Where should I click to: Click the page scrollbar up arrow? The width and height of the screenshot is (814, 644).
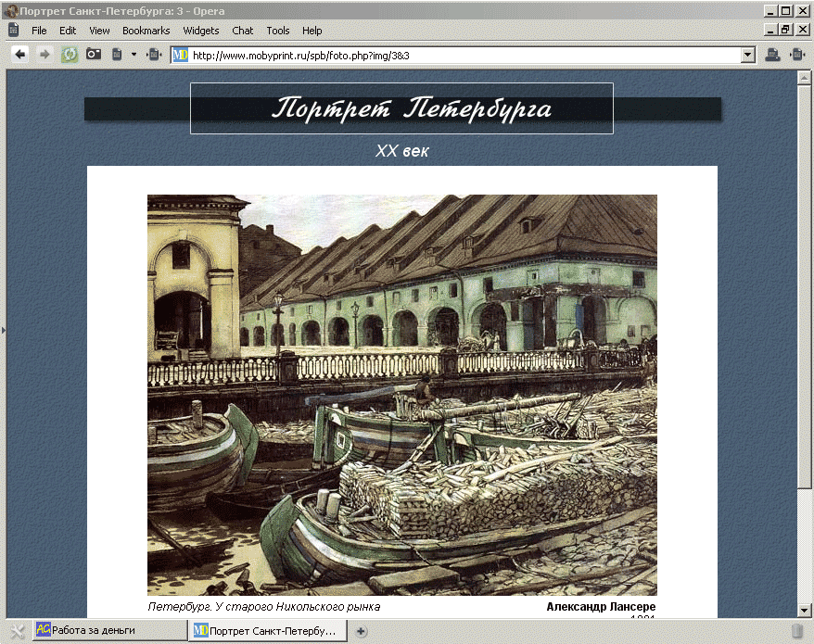pyautogui.click(x=804, y=78)
